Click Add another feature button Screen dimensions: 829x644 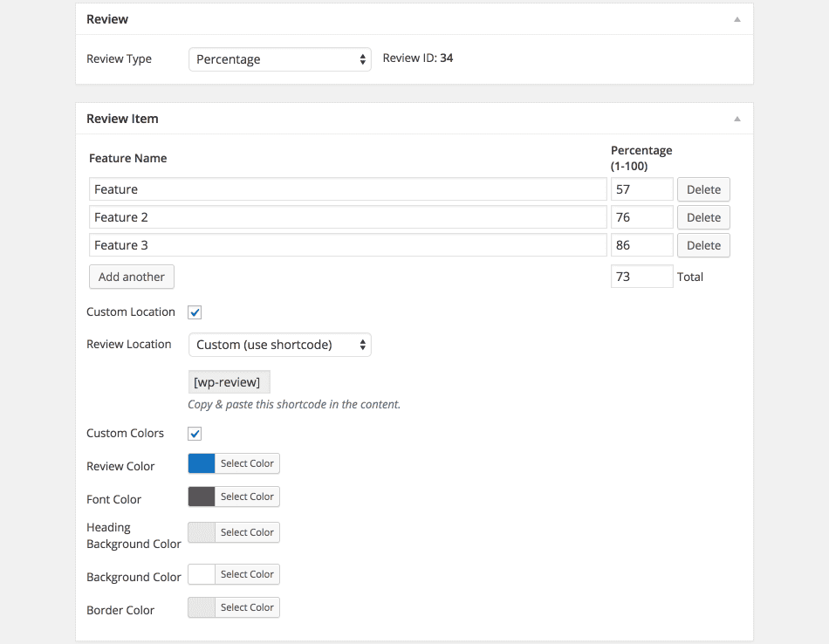131,277
